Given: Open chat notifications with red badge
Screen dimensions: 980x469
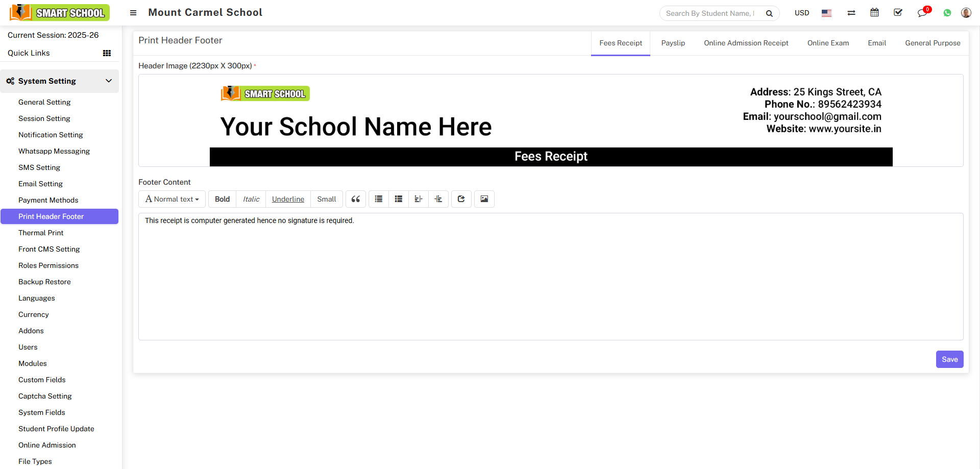Looking at the screenshot, I should 922,13.
